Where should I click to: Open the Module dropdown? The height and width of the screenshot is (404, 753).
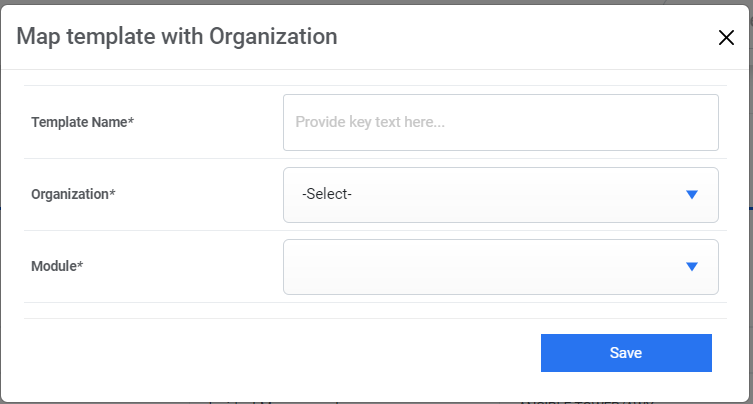(x=500, y=266)
